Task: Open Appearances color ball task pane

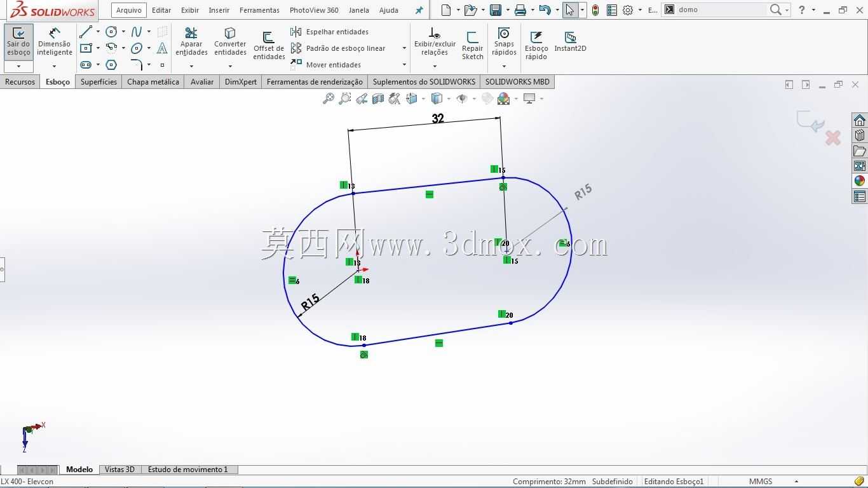Action: 860,181
